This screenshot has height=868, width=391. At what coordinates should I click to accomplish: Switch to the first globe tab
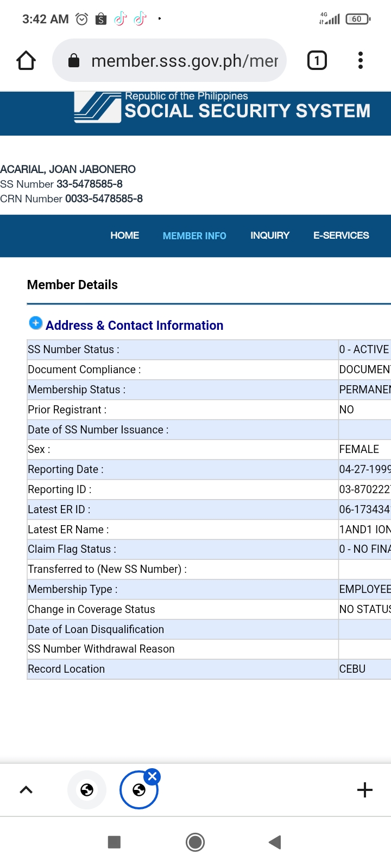[x=87, y=790]
